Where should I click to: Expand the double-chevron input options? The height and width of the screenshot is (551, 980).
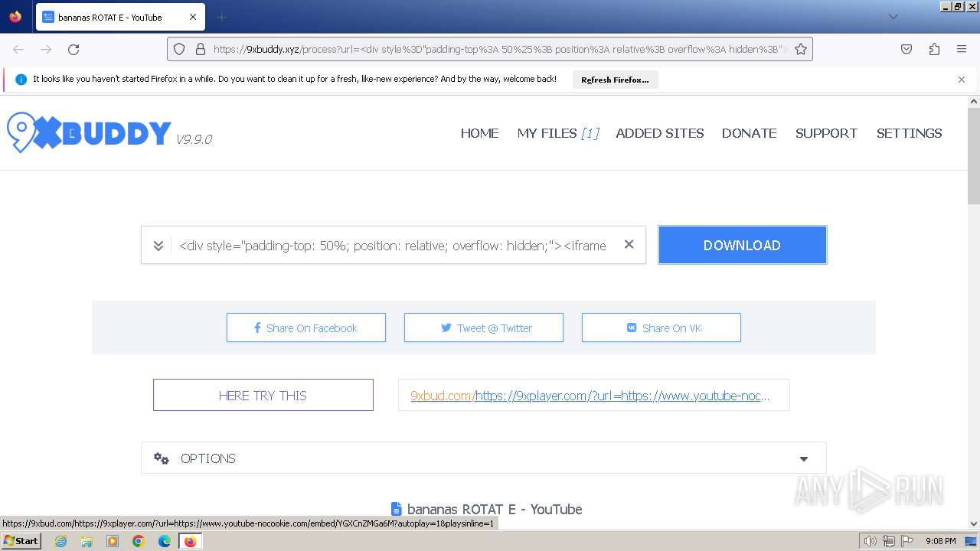158,246
